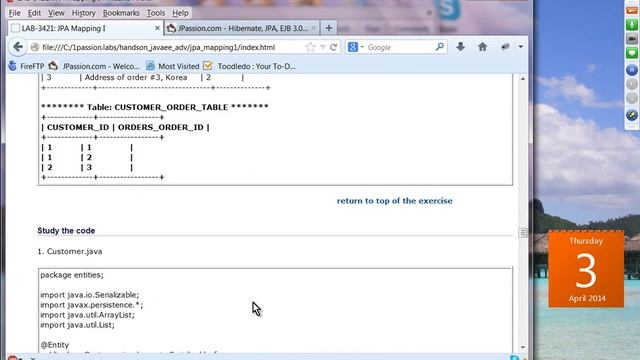Screen dimensions: 640x360
Task: Click the green microphone icon in side panel
Action: tap(632, 24)
